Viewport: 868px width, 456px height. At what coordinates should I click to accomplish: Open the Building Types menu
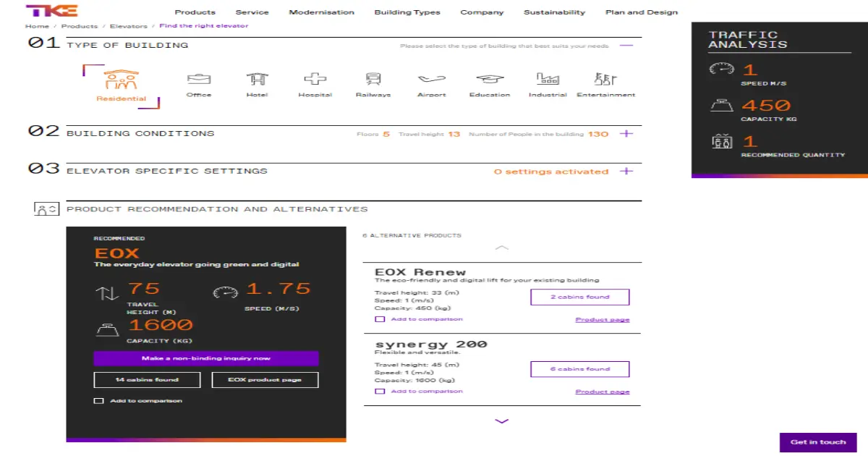[407, 12]
